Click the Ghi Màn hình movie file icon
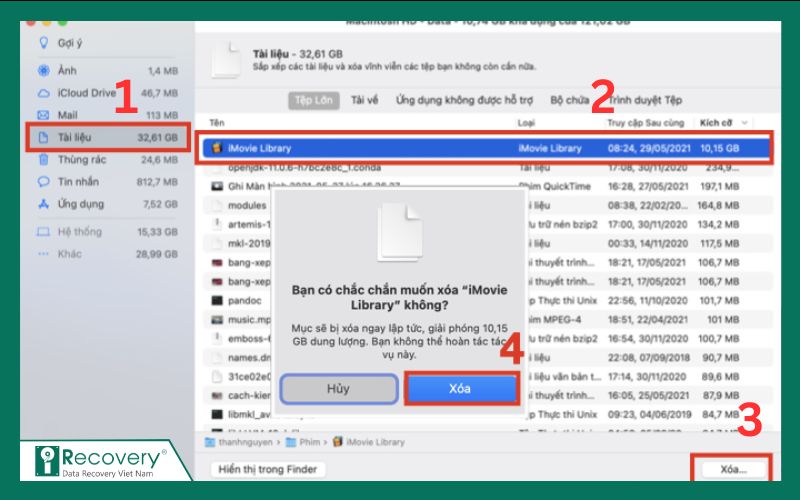Image resolution: width=800 pixels, height=500 pixels. (217, 186)
